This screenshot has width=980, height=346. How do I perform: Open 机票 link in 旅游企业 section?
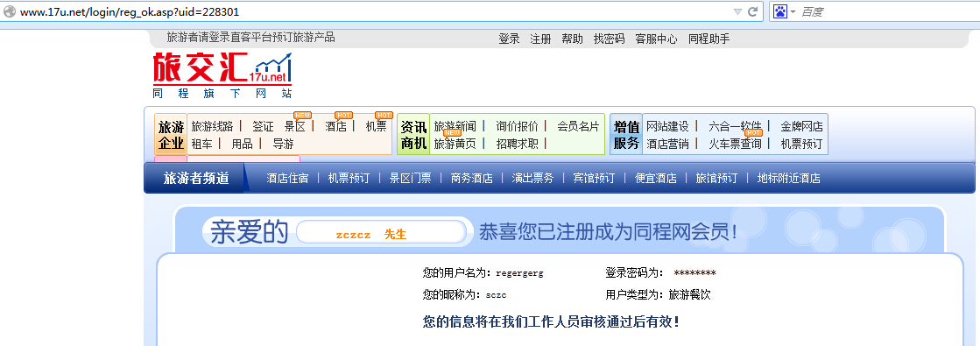point(377,126)
